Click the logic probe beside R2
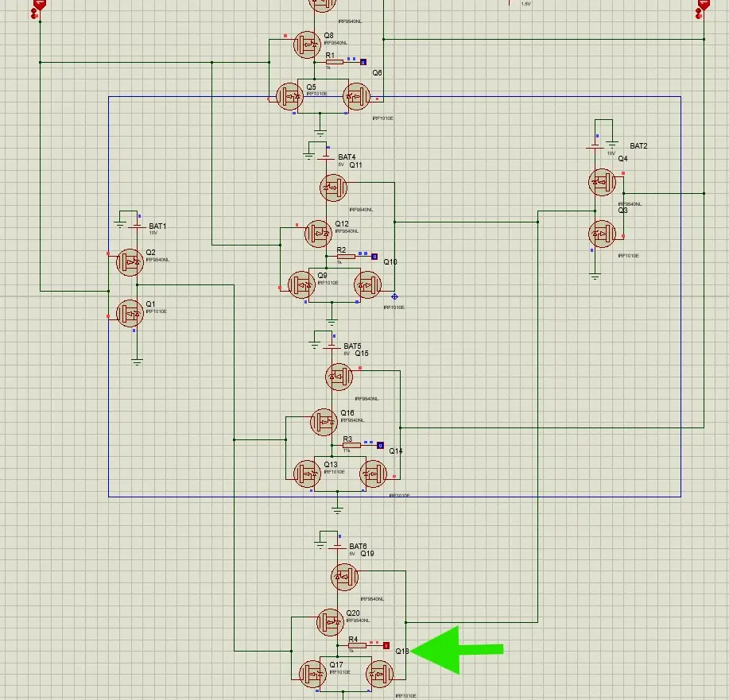Screen dimensions: 729x700 click(374, 257)
